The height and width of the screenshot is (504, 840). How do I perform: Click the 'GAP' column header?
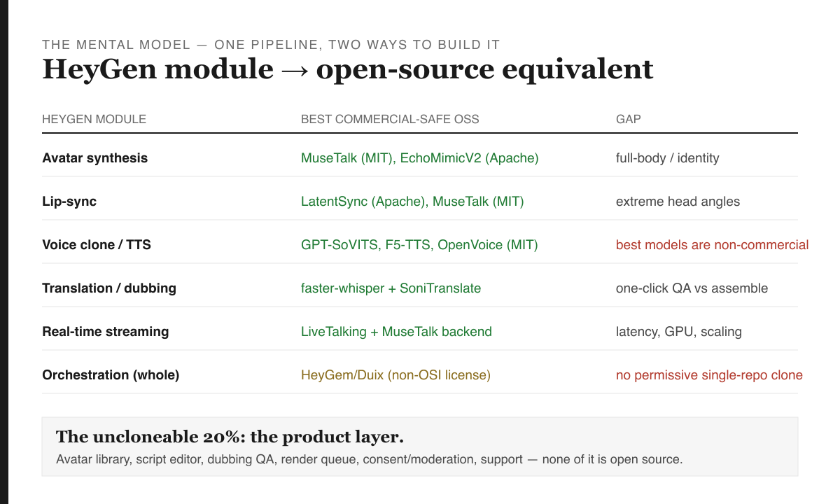(x=628, y=119)
